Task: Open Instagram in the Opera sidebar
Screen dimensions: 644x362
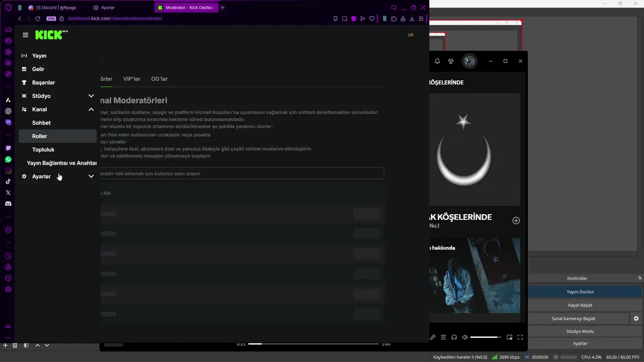Action: [x=8, y=170]
